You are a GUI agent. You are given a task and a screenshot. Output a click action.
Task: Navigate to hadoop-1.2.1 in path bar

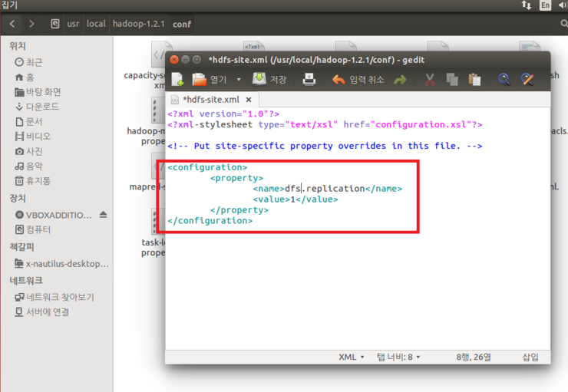pyautogui.click(x=140, y=24)
